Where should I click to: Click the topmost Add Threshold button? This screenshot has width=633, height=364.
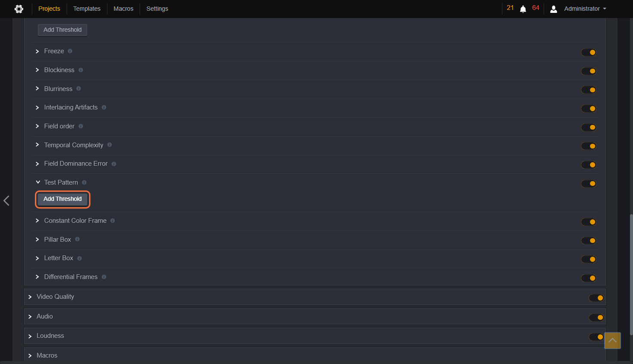pyautogui.click(x=63, y=30)
